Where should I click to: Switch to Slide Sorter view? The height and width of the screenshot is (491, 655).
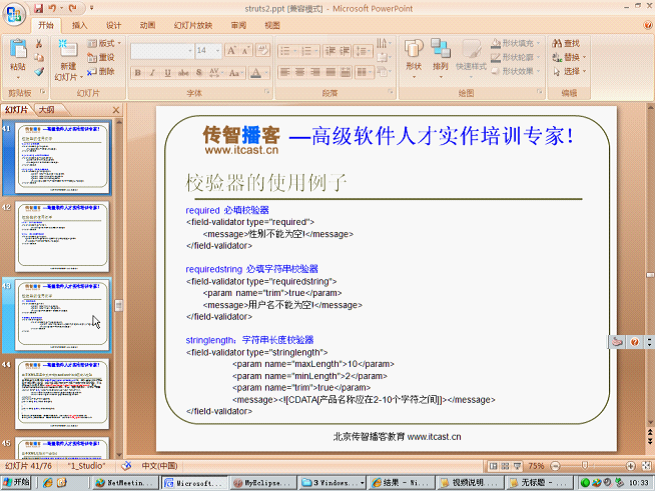505,466
